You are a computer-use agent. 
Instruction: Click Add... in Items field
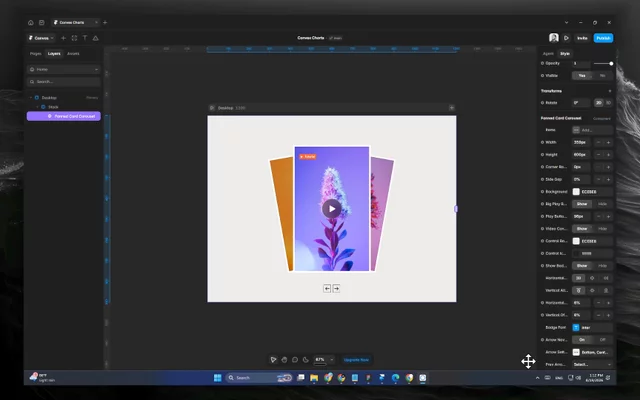tap(592, 130)
